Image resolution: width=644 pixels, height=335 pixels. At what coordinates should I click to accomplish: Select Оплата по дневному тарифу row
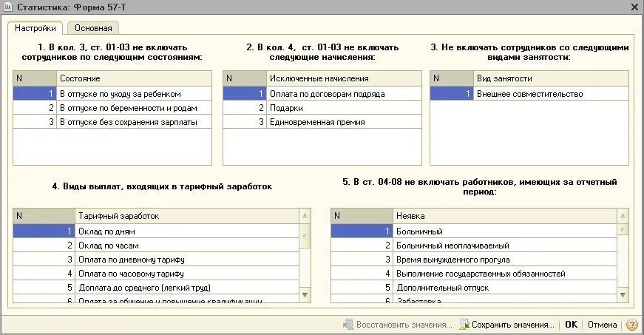pos(156,259)
